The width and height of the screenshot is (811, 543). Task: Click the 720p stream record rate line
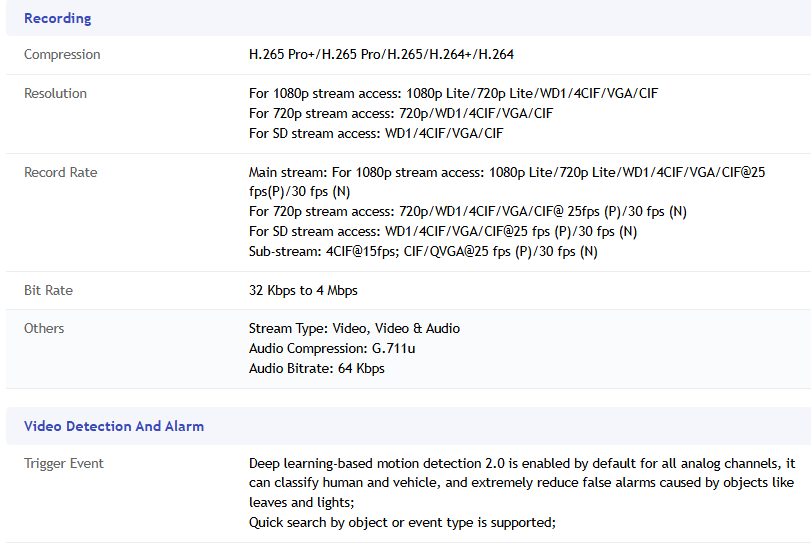(467, 211)
